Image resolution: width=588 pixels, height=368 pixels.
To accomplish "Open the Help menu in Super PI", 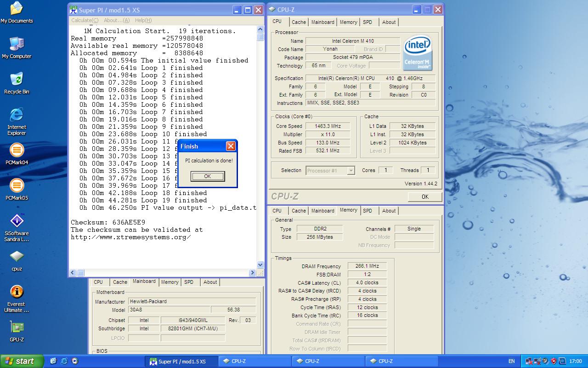I will pyautogui.click(x=143, y=20).
